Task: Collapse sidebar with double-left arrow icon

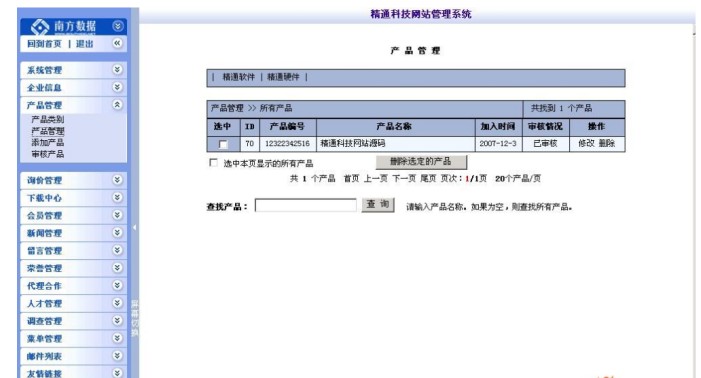Action: coord(117,43)
